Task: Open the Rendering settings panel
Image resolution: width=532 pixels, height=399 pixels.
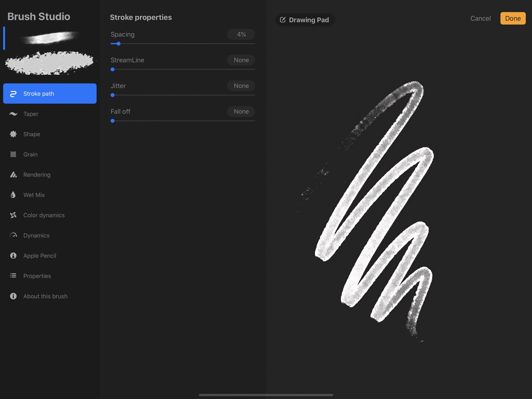Action: pyautogui.click(x=13, y=174)
